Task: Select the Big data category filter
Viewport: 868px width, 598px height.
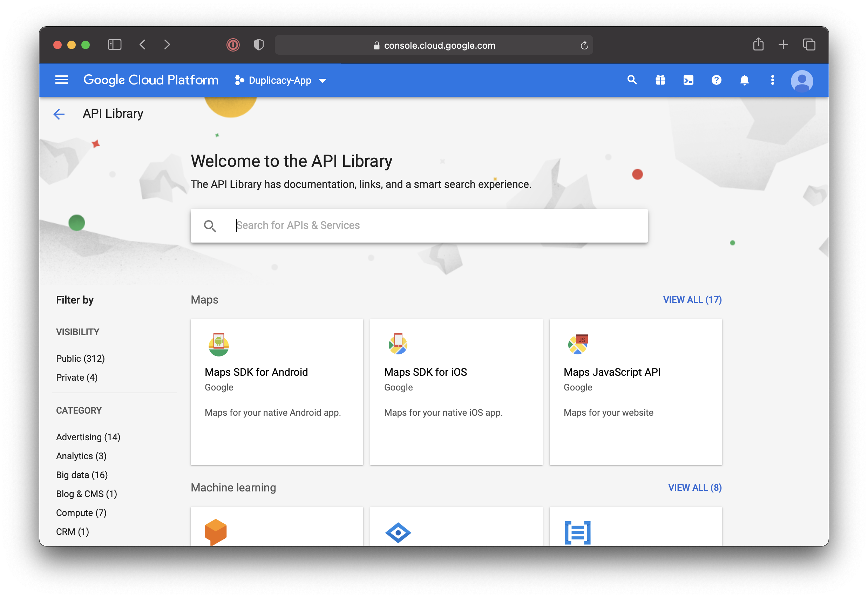Action: 82,475
